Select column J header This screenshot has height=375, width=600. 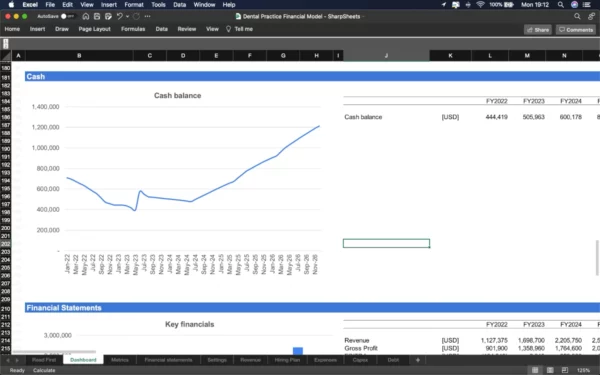click(386, 56)
